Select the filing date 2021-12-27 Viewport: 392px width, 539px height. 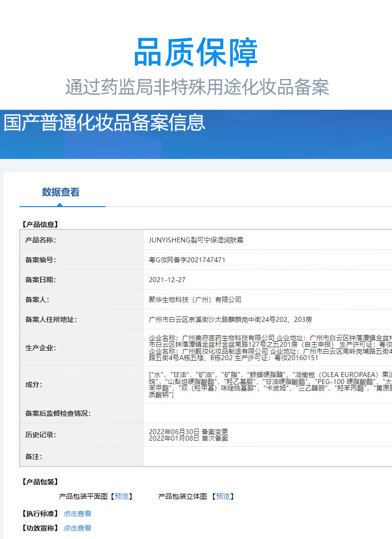click(167, 280)
